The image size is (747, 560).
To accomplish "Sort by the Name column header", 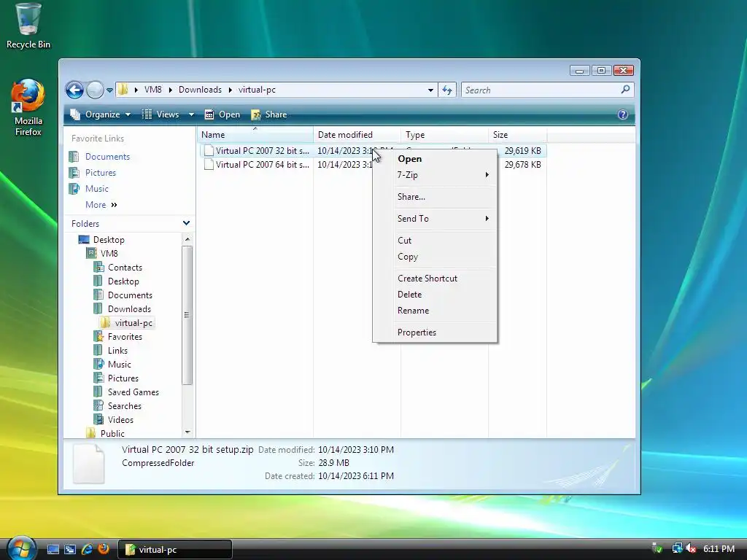I will pos(255,135).
